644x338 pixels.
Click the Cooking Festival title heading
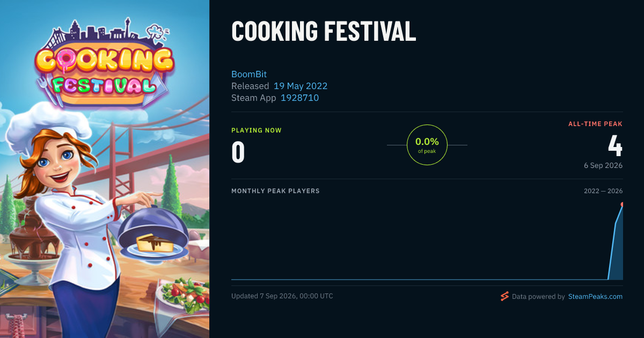[324, 31]
